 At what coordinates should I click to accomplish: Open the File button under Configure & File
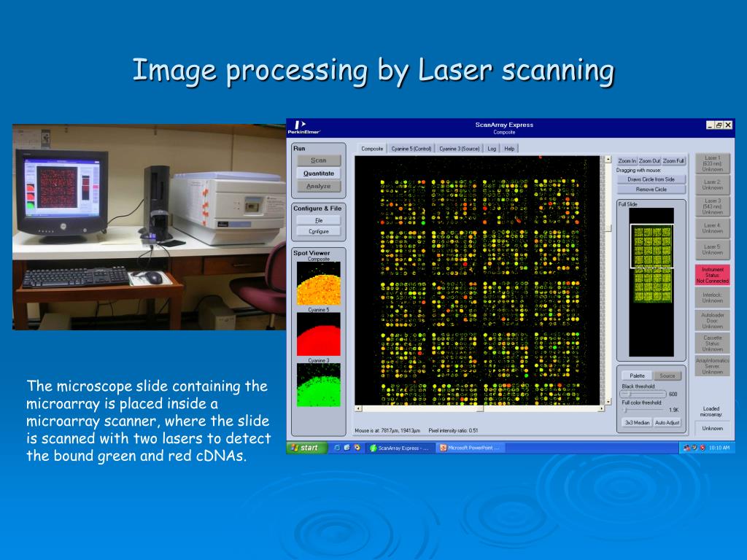coord(318,220)
